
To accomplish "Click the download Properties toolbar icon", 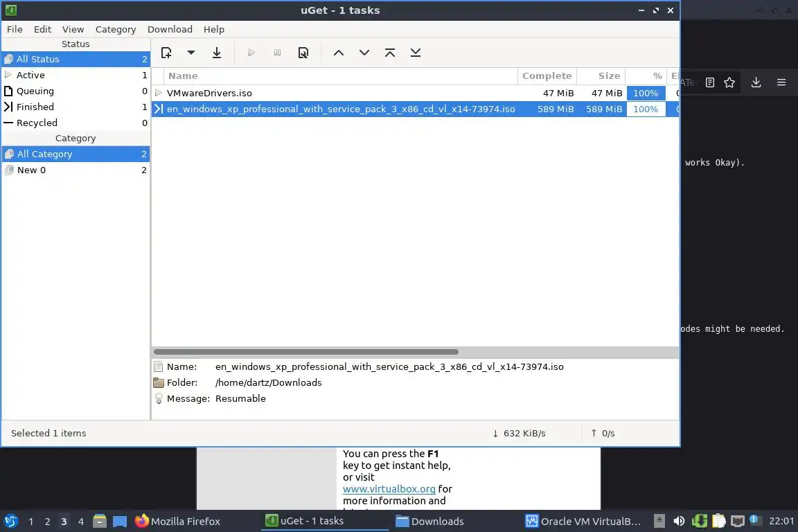I will [303, 53].
